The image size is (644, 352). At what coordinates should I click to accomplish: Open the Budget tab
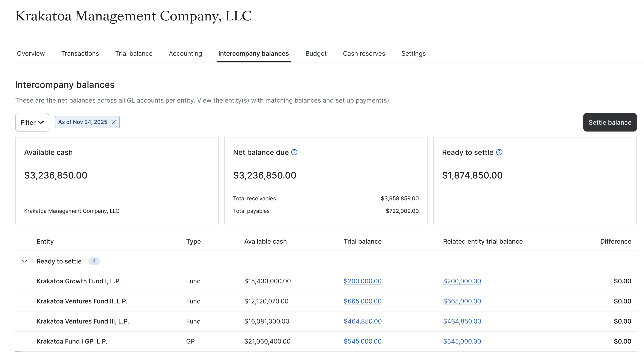[316, 53]
